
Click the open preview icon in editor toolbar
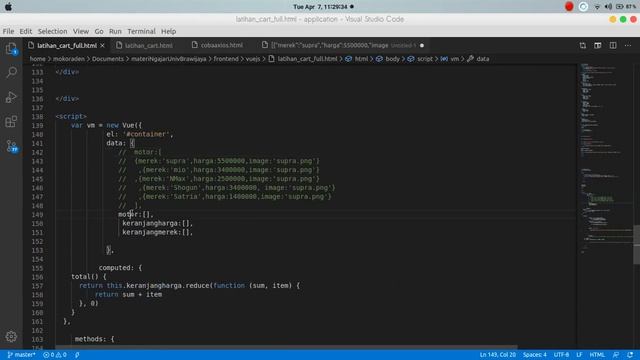pyautogui.click(x=598, y=45)
